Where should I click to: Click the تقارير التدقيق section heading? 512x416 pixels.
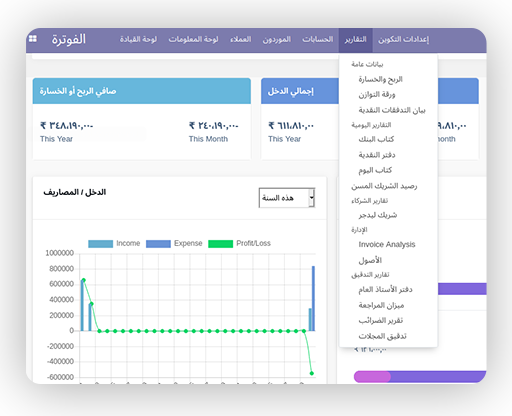[x=370, y=275]
